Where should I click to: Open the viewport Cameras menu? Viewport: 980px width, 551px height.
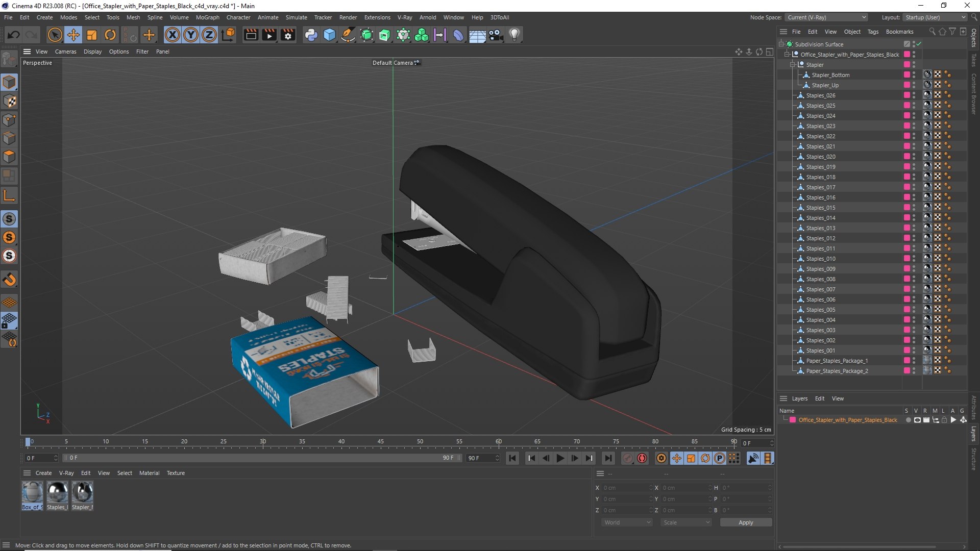pos(65,52)
